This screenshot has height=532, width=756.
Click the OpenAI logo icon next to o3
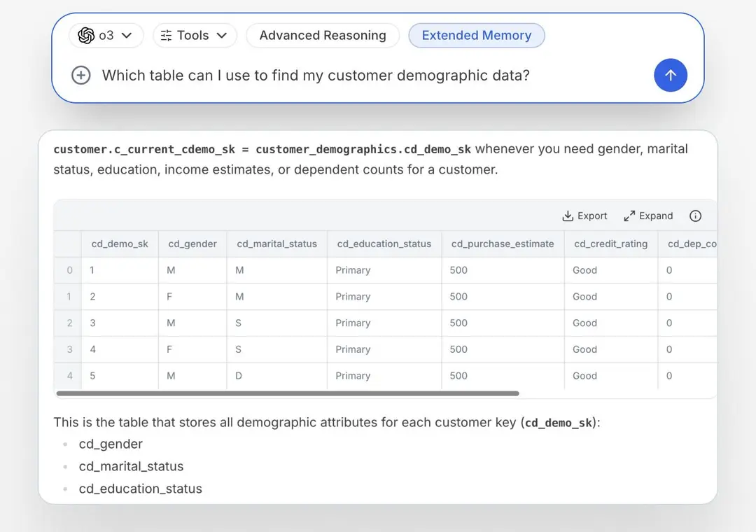pyautogui.click(x=86, y=35)
